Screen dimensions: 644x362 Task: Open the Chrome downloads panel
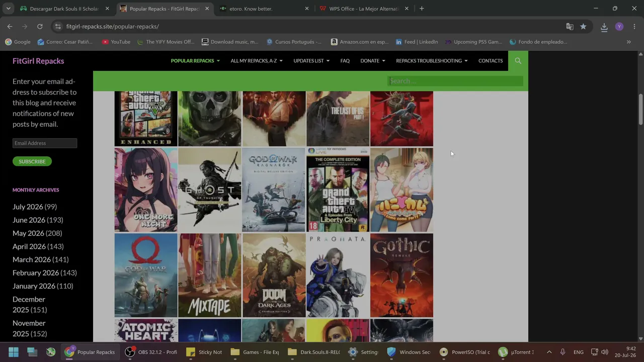coord(604,27)
